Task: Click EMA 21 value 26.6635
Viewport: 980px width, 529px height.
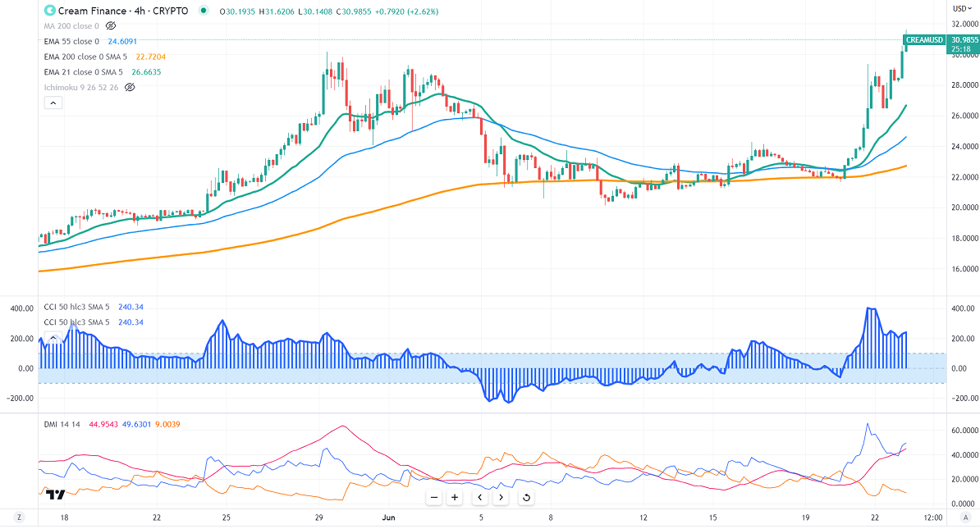Action: (146, 72)
